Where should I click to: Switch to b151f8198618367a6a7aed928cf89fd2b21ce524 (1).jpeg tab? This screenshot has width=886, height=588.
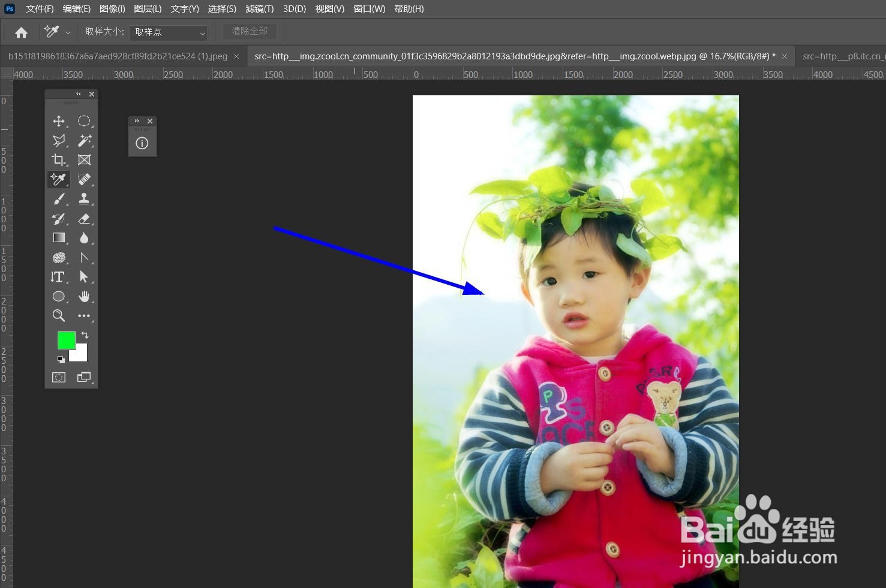118,56
